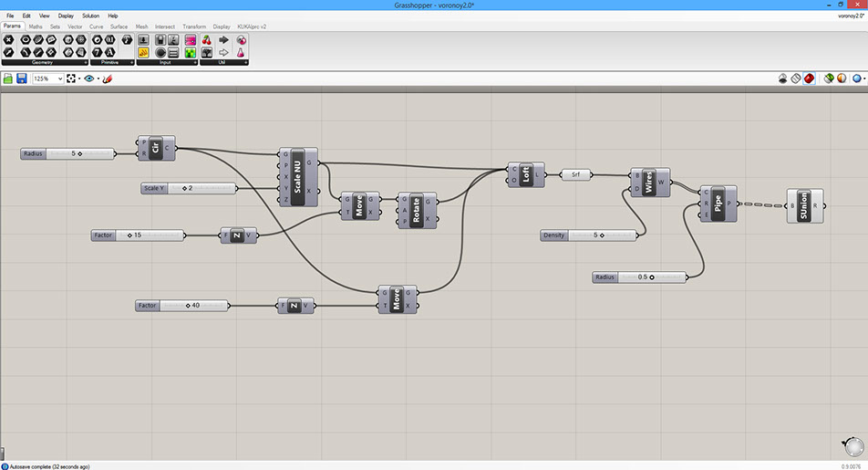Click the hollow white arrow Util icon
This screenshot has width=868, height=470.
(x=223, y=53)
